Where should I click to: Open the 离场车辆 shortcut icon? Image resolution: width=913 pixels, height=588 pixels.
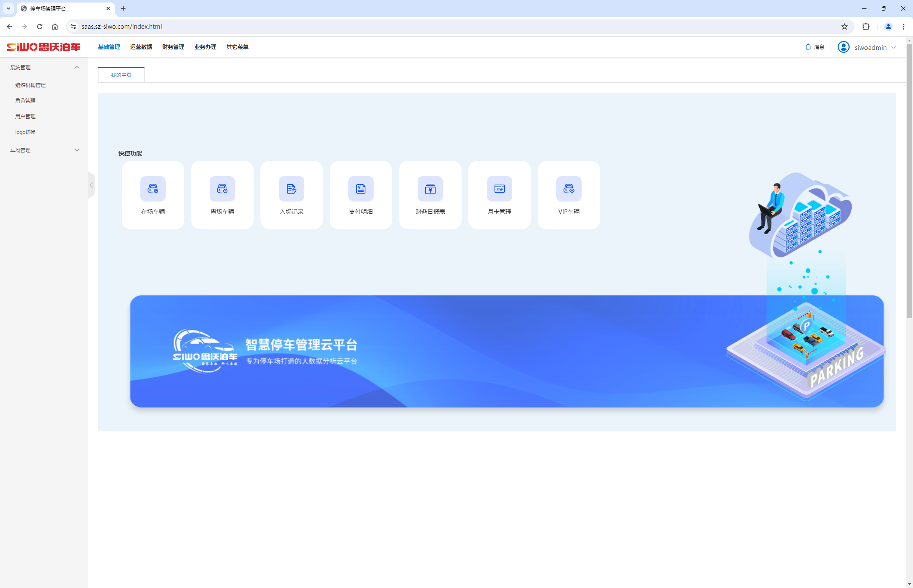coord(222,189)
